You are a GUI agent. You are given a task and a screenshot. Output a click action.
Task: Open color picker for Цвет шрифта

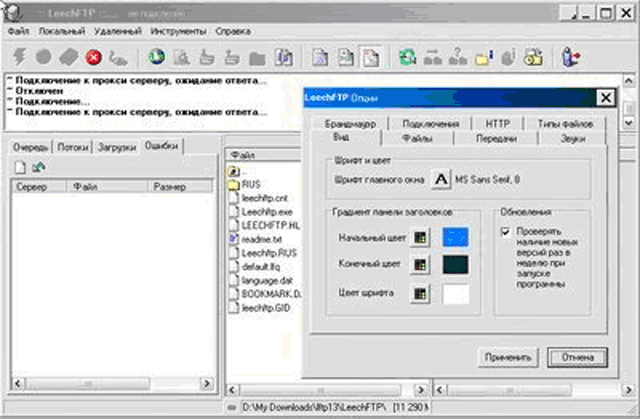coord(420,293)
